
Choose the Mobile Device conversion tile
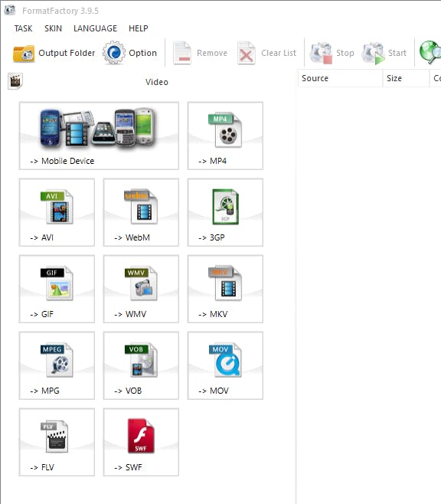(x=99, y=136)
